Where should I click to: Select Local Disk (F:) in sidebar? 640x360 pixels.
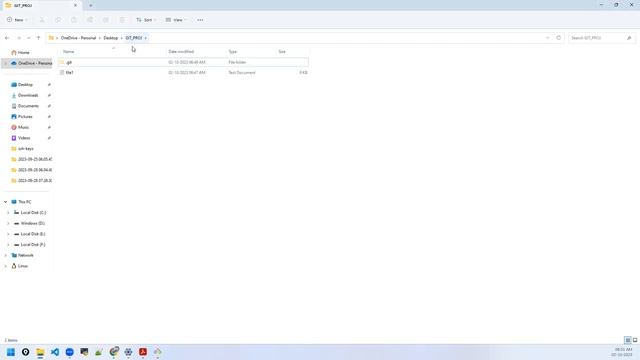(x=33, y=244)
